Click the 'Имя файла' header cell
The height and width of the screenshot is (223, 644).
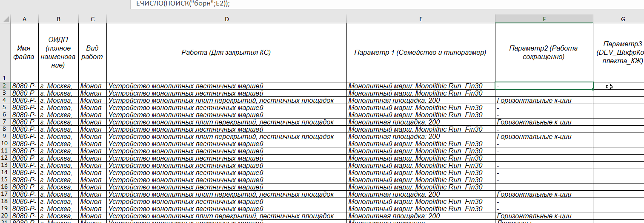click(24, 53)
